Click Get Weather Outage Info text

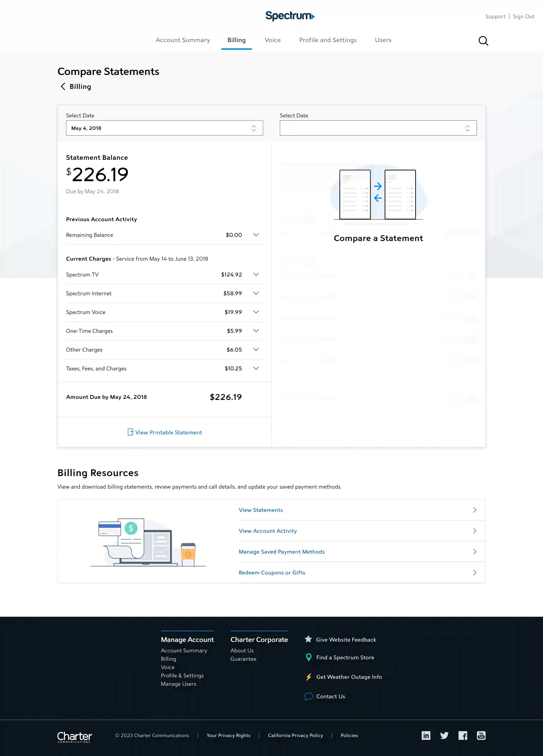tap(349, 677)
